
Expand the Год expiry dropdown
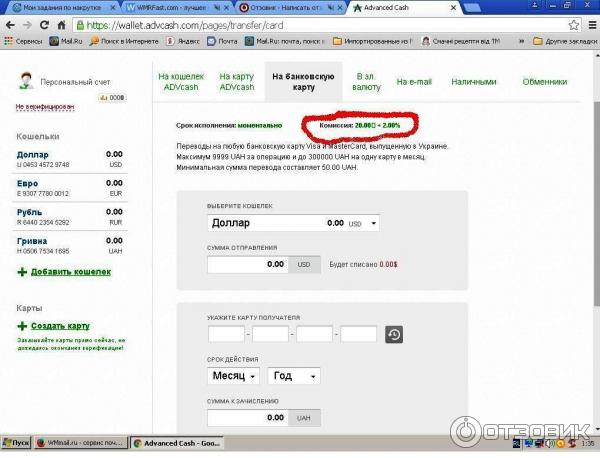(294, 376)
